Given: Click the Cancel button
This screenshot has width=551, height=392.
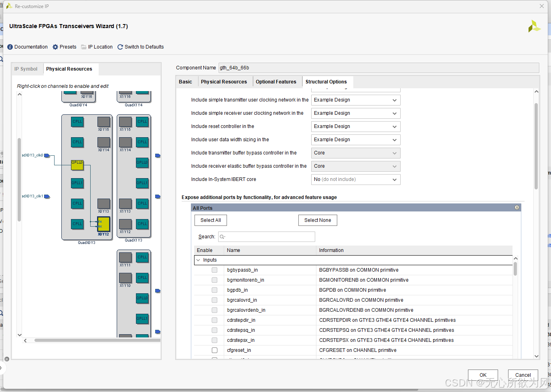Looking at the screenshot, I should 523,375.
